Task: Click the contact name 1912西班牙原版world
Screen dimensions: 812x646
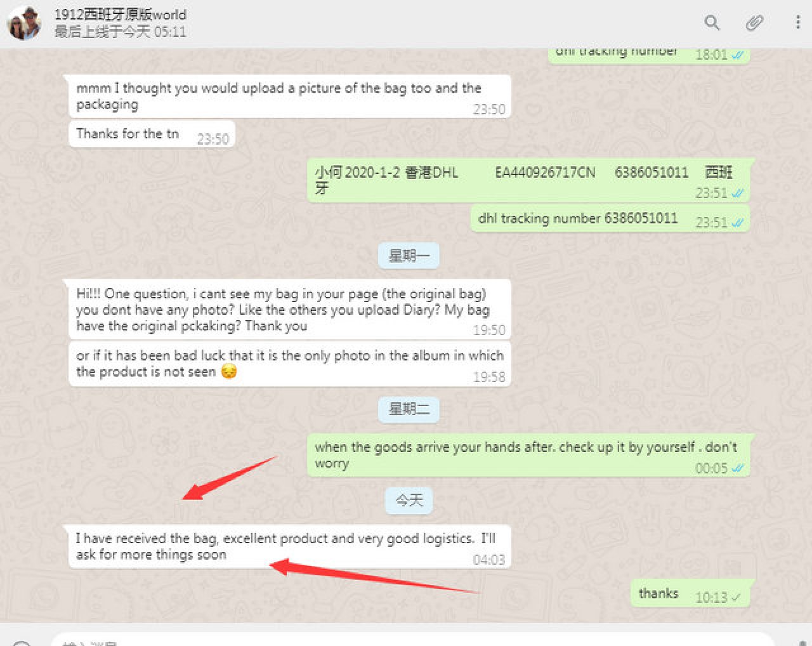Action: point(120,14)
